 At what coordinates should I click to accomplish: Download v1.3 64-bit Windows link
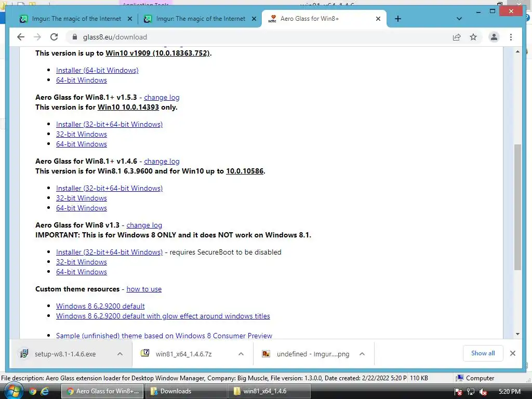tap(82, 272)
